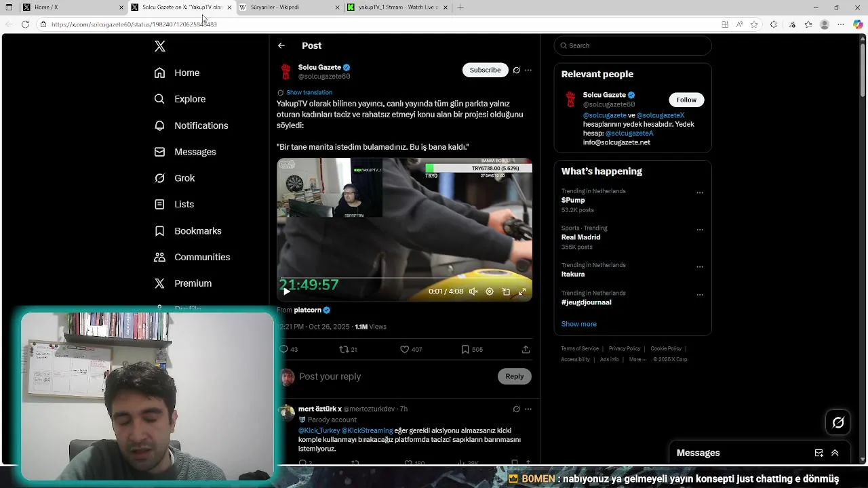Click the browser address bar
Image resolution: width=868 pixels, height=488 pixels.
click(x=380, y=24)
